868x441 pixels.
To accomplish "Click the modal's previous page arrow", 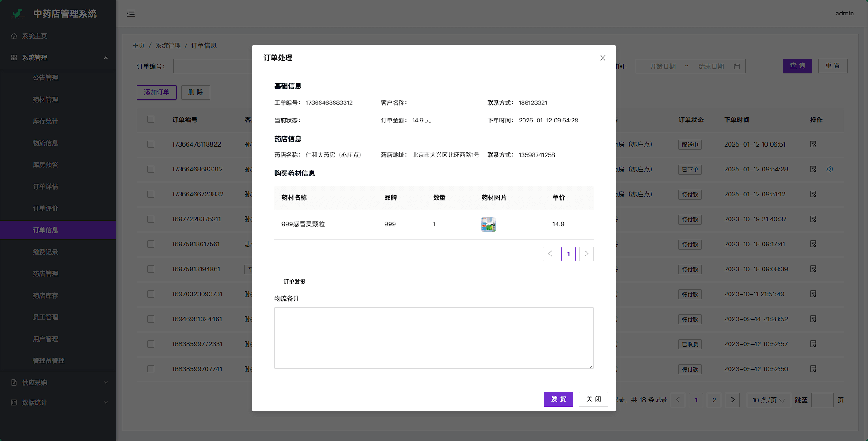I will [550, 254].
